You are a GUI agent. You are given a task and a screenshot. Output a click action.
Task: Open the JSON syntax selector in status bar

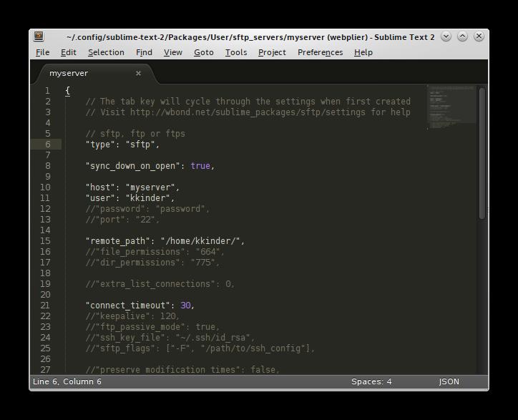449,382
